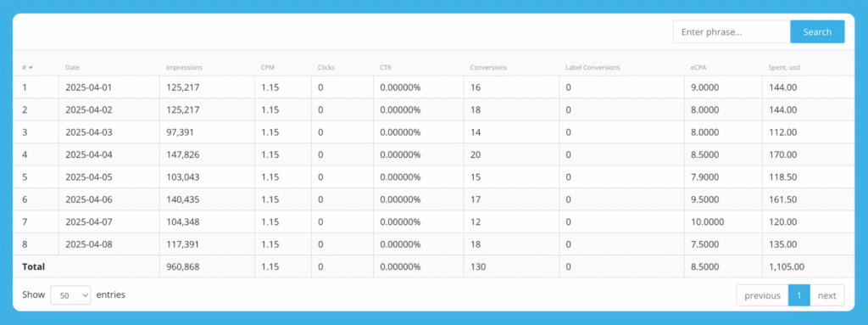Select date cell 2025-04-06
Viewport: 868px width, 325px height.
[x=88, y=199]
